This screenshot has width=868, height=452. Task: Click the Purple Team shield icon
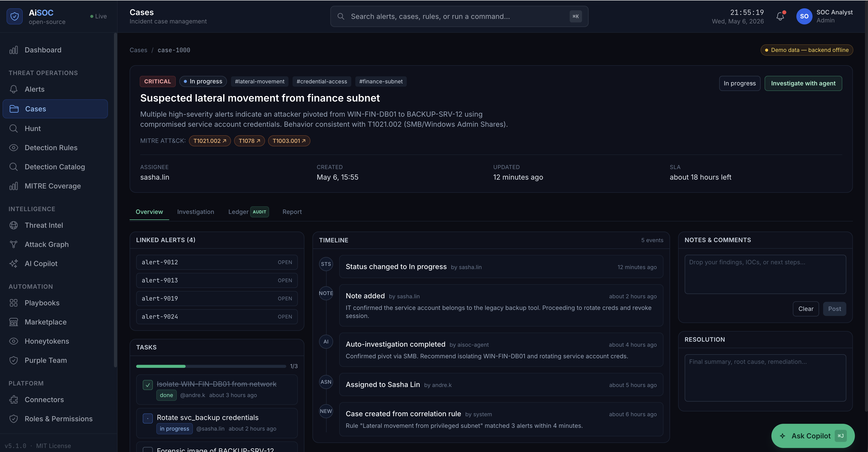[13, 361]
